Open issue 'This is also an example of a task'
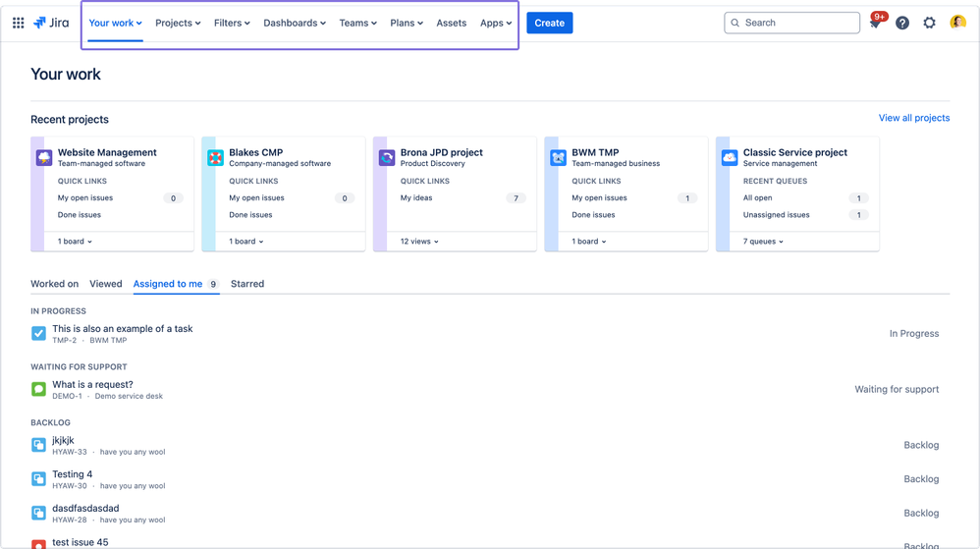The height and width of the screenshot is (549, 980). (x=123, y=329)
